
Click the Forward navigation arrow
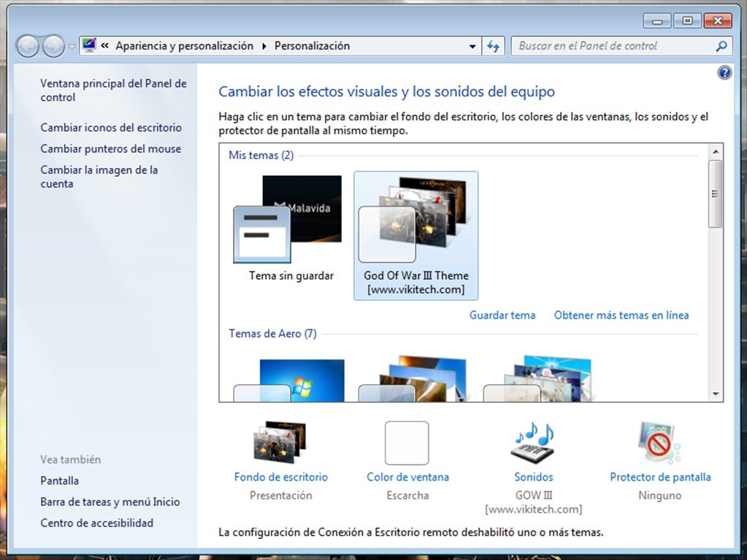53,46
